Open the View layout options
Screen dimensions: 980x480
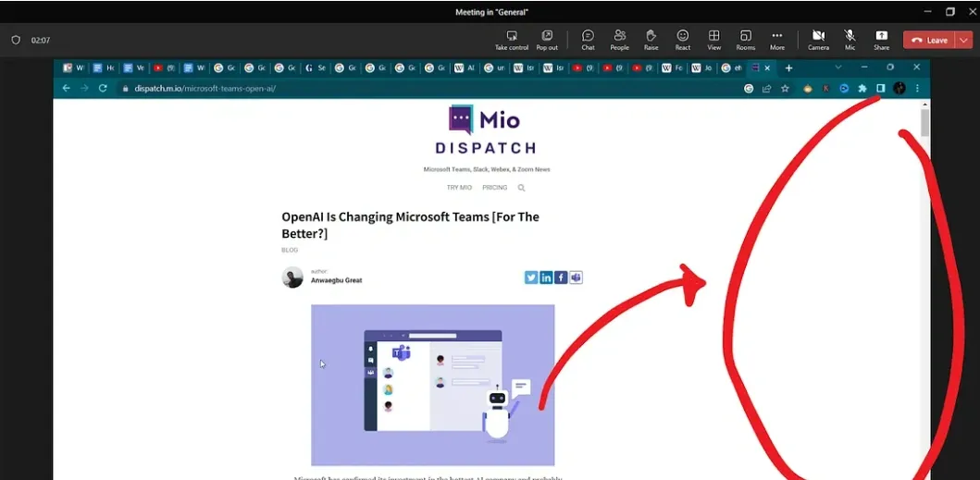[x=713, y=40]
